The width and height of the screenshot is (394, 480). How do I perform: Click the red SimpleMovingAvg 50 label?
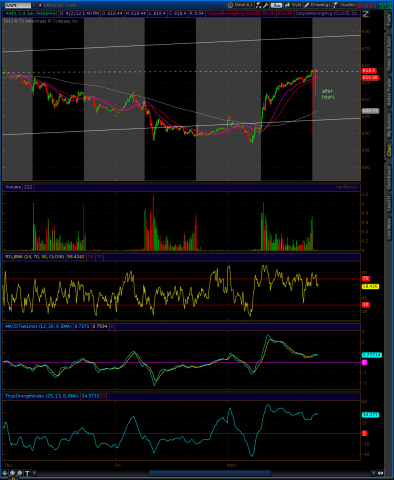[x=240, y=13]
